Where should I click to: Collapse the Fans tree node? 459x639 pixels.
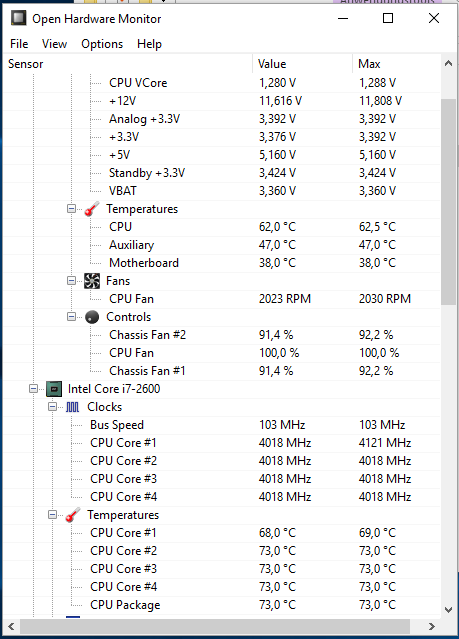[x=71, y=281]
